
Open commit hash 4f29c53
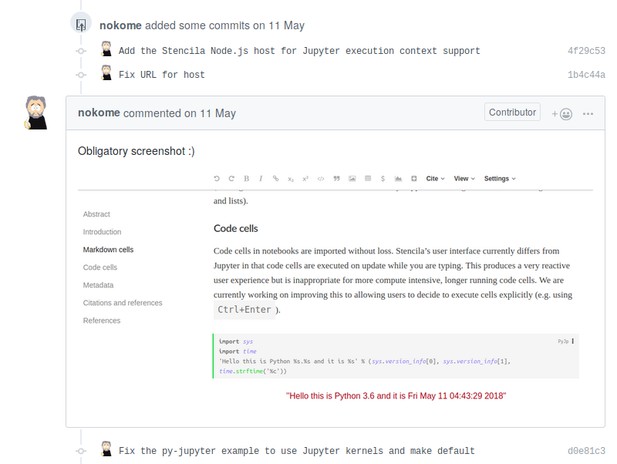pyautogui.click(x=586, y=51)
